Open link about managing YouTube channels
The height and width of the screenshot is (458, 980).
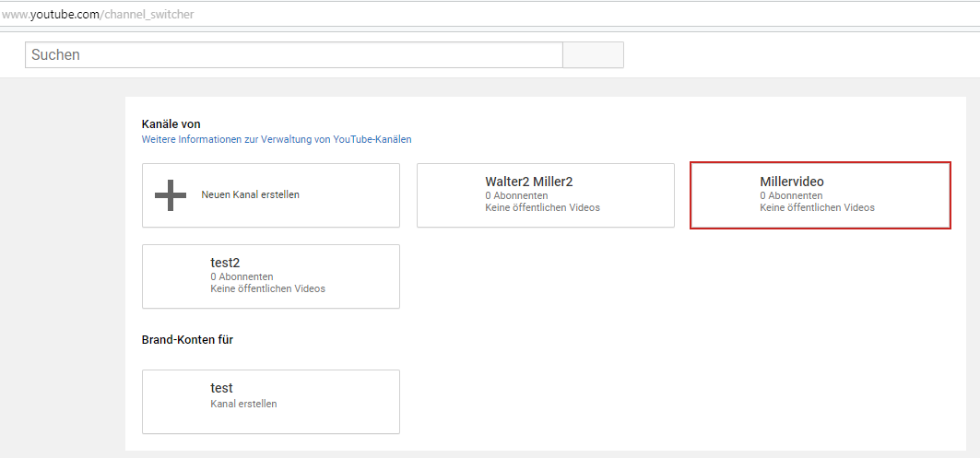(x=277, y=140)
